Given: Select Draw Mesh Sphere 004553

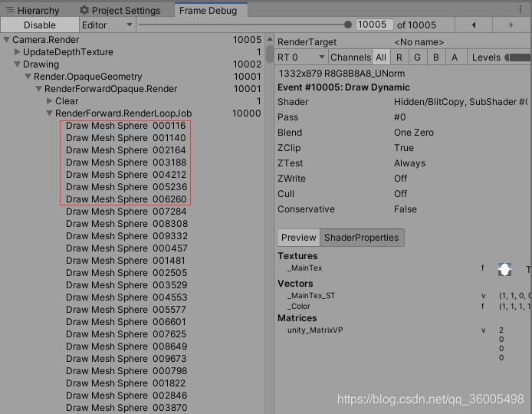Looking at the screenshot, I should click(126, 297).
